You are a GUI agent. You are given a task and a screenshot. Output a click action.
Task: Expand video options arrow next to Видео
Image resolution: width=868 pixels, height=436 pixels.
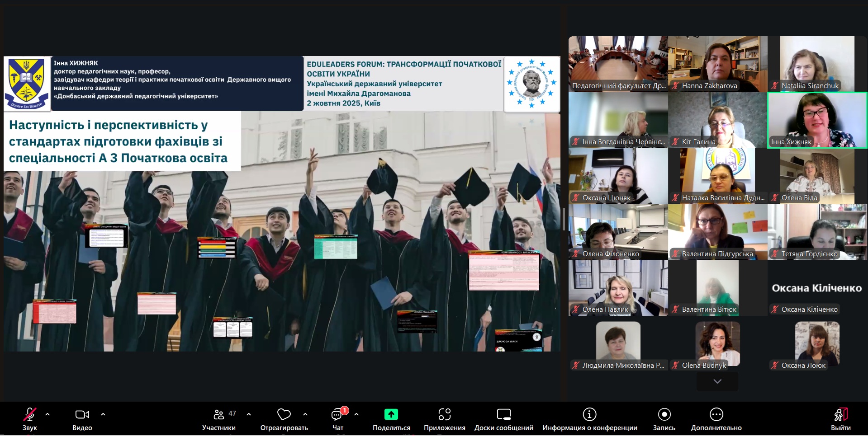pos(103,414)
